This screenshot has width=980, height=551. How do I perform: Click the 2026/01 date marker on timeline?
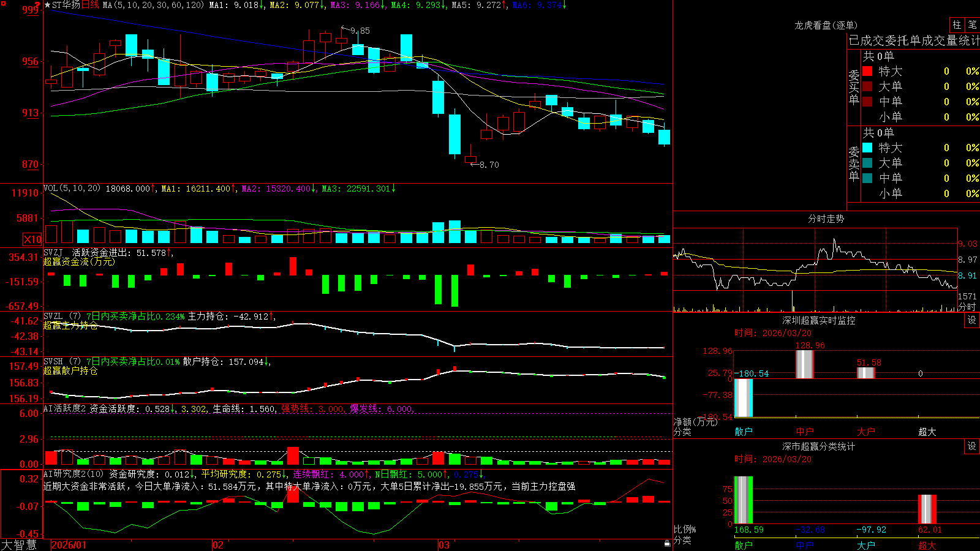(69, 545)
